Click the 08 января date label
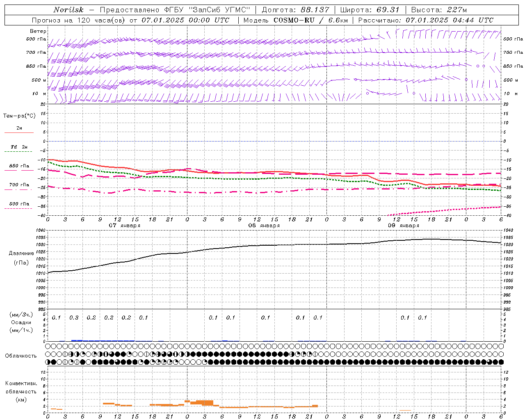 pos(264,226)
